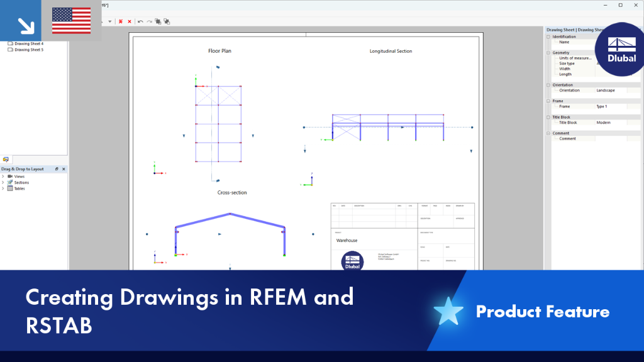Change the Frame 'Type 1' value

tap(611, 106)
